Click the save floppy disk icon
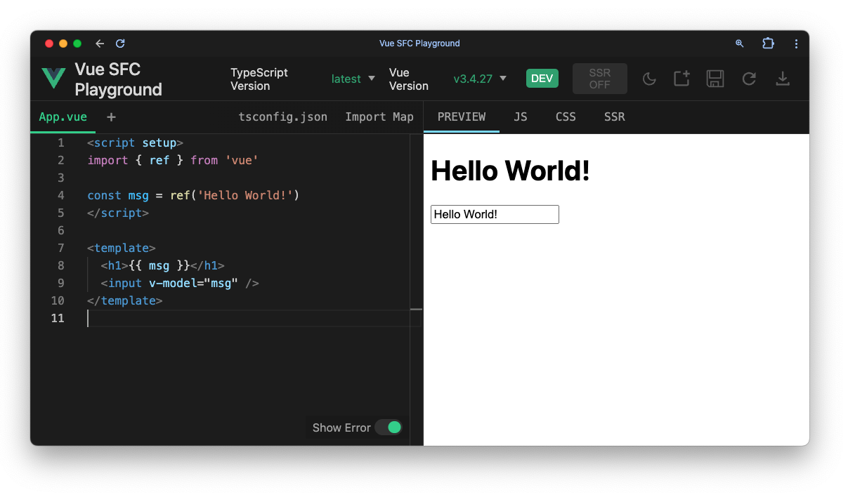The height and width of the screenshot is (504, 848). pos(715,79)
